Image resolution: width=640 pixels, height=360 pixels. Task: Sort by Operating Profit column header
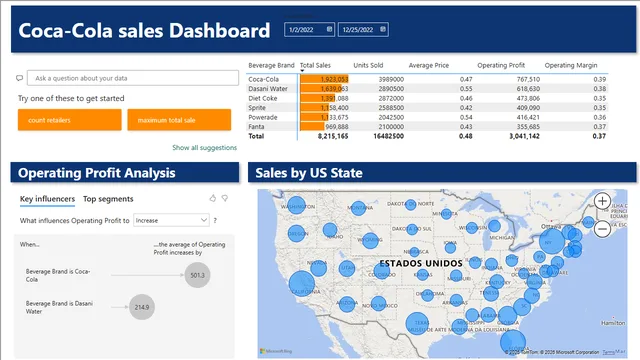[501, 65]
